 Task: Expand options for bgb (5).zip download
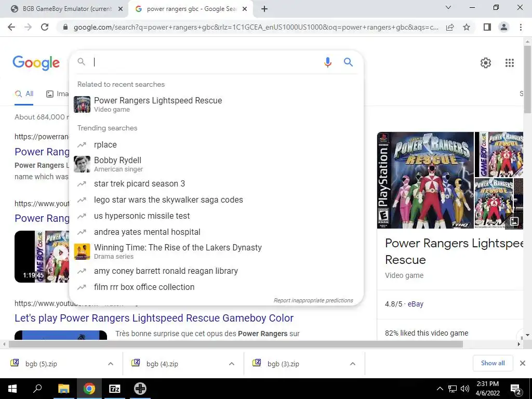pyautogui.click(x=111, y=364)
